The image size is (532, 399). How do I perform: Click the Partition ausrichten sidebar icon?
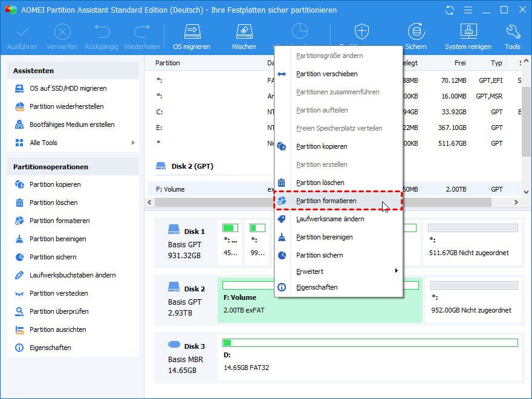coord(20,330)
